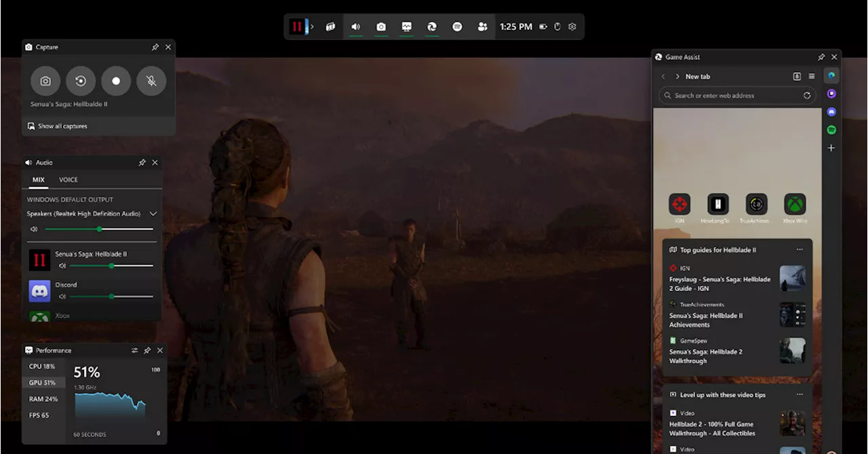Toggle microphone mute in Capture widget
This screenshot has width=868, height=454.
(x=151, y=81)
